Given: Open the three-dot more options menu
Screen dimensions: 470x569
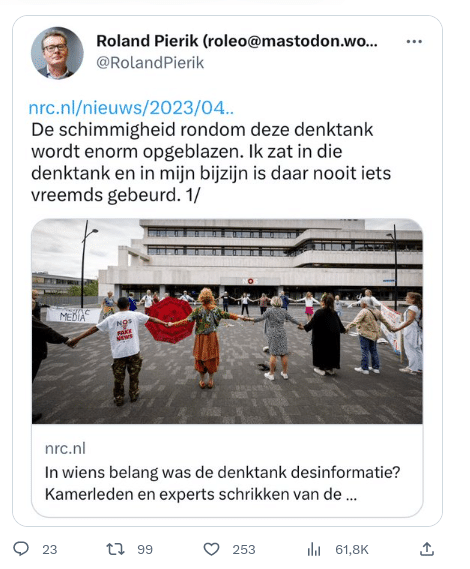Looking at the screenshot, I should [414, 41].
